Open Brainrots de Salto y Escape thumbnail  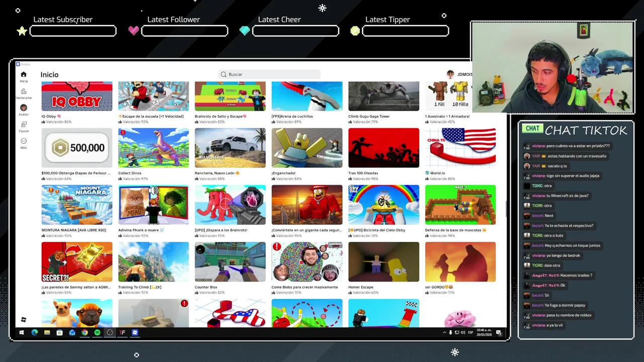click(230, 96)
